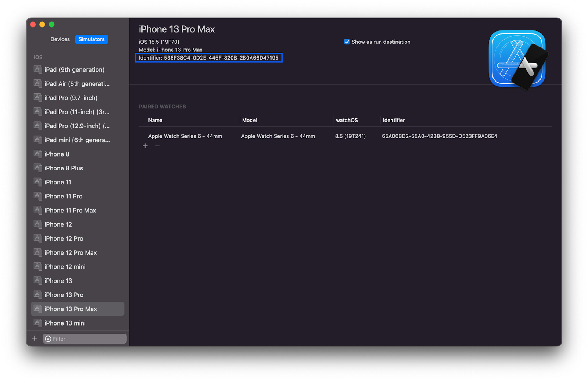Click the watchOS column header

pos(347,120)
